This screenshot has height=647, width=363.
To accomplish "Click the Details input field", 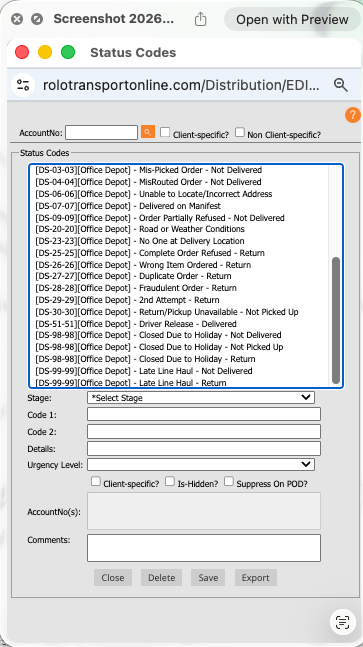I will point(204,449).
